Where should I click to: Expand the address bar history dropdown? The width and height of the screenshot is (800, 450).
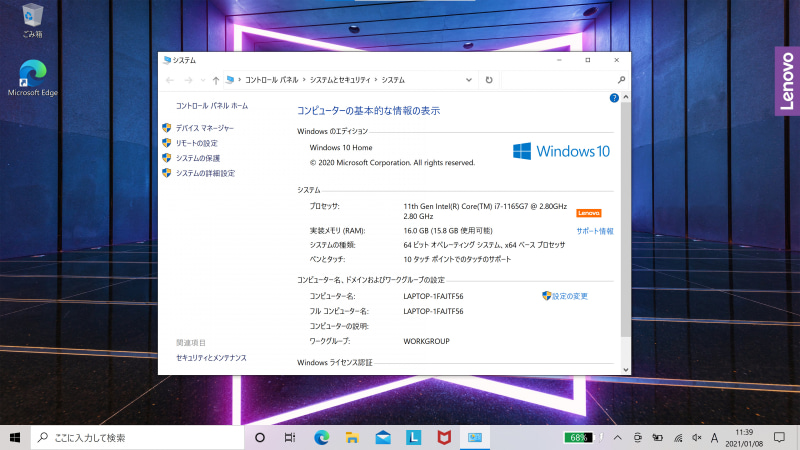click(x=468, y=80)
